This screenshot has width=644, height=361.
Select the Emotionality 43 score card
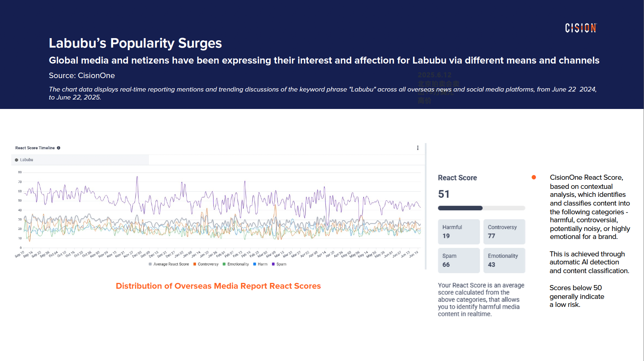504,260
